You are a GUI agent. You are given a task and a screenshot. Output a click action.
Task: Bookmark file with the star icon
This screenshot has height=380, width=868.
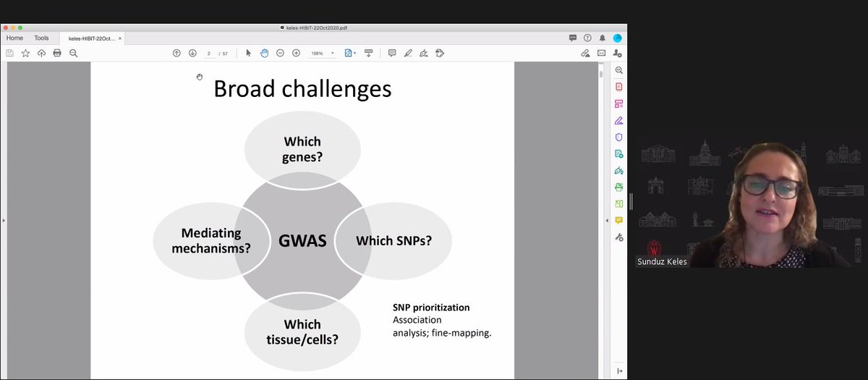tap(25, 53)
